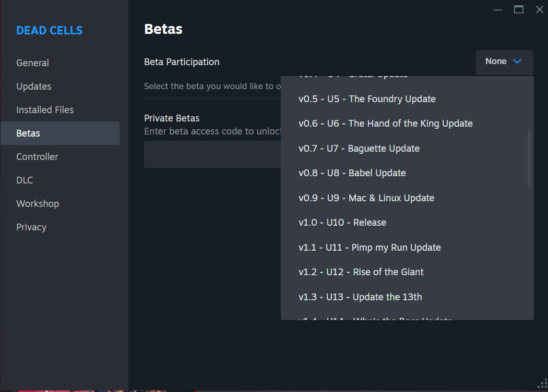Select the v1.0 - U10 - Release option
Screen dimensions: 548x392
pos(342,223)
